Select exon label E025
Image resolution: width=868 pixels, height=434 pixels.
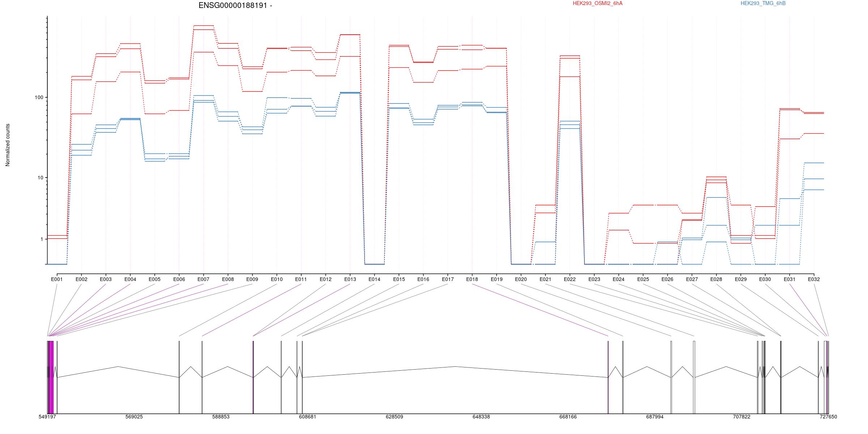[643, 279]
